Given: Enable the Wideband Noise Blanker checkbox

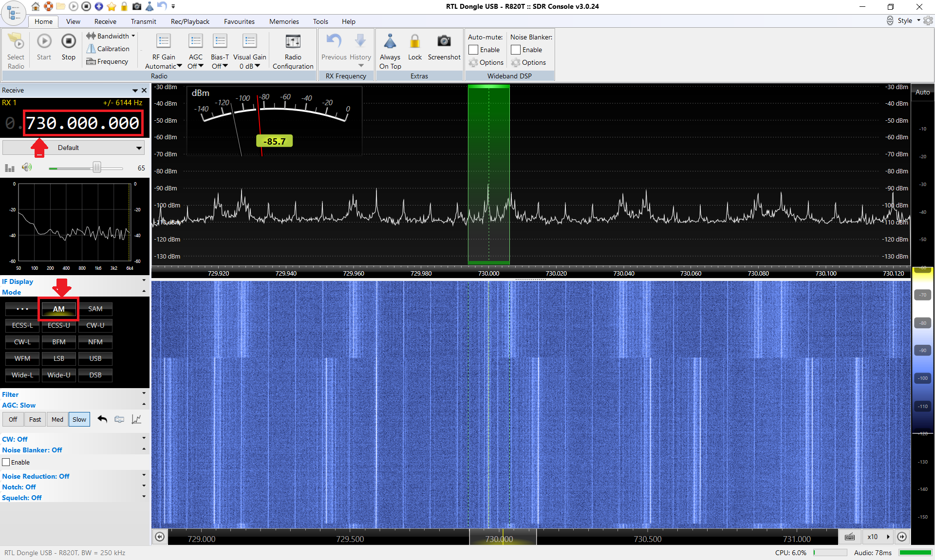Looking at the screenshot, I should click(x=516, y=50).
